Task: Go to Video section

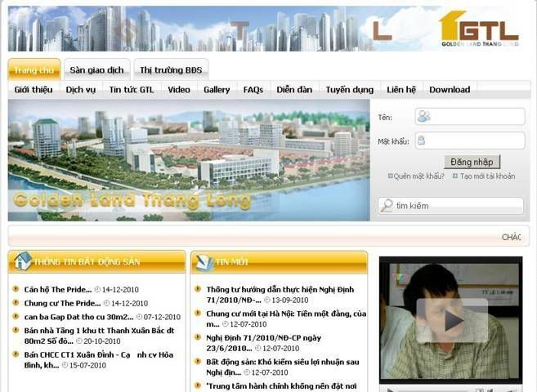Action: 179,90
